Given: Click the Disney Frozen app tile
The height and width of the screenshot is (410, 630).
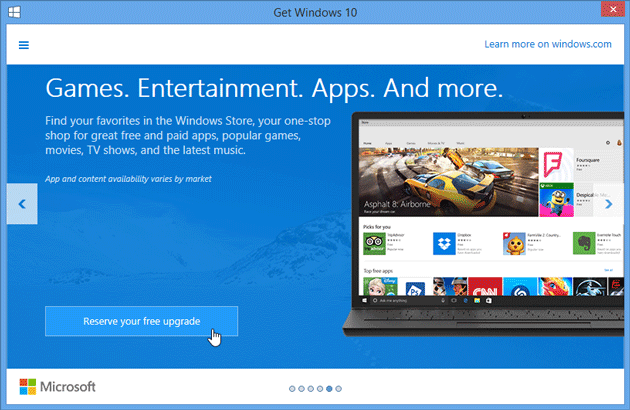Looking at the screenshot, I should coord(380,287).
